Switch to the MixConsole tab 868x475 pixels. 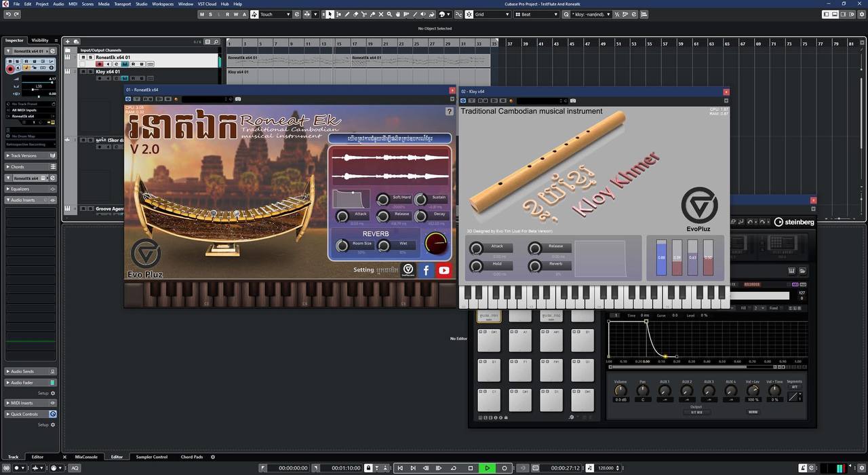pyautogui.click(x=86, y=457)
